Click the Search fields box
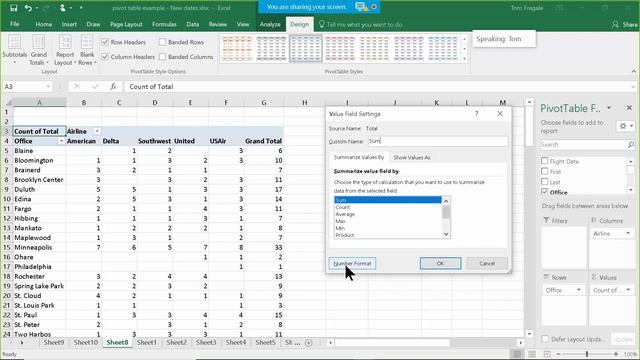The width and height of the screenshot is (640, 360). click(x=583, y=144)
